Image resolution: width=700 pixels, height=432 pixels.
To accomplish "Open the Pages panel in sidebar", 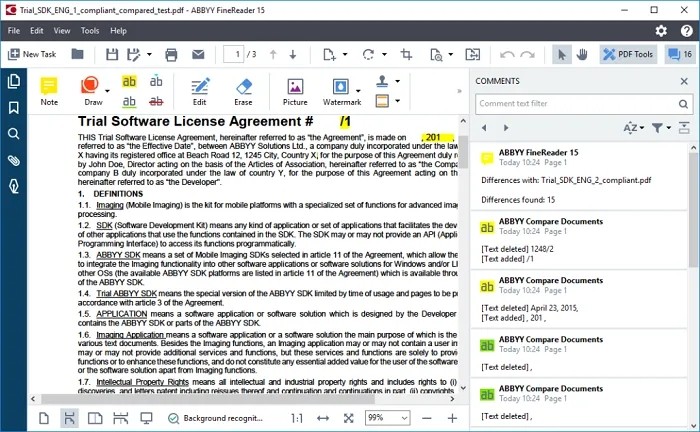I will click(13, 81).
